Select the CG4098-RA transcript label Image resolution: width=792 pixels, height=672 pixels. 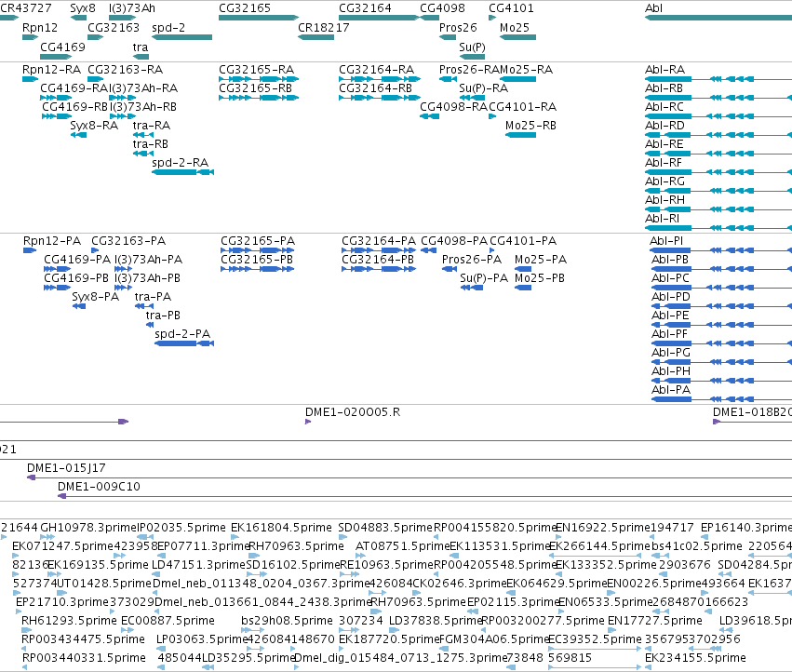(453, 107)
